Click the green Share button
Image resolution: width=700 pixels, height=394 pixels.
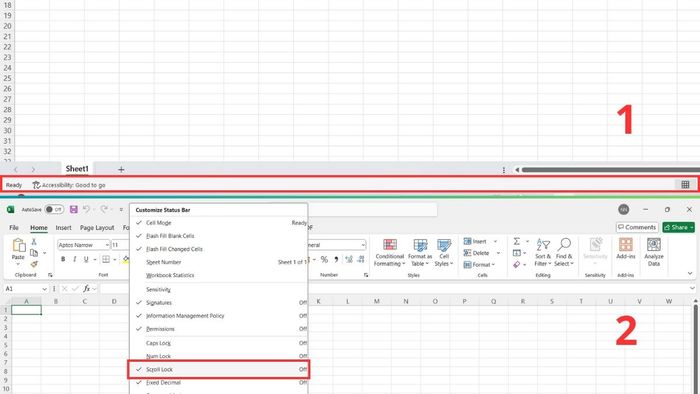pos(679,227)
